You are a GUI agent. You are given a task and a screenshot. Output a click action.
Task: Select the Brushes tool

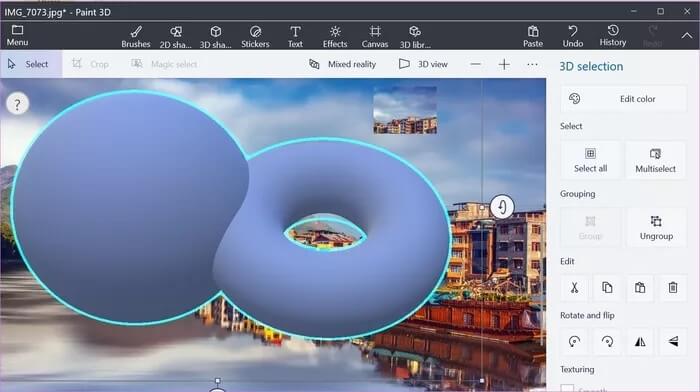pyautogui.click(x=136, y=37)
